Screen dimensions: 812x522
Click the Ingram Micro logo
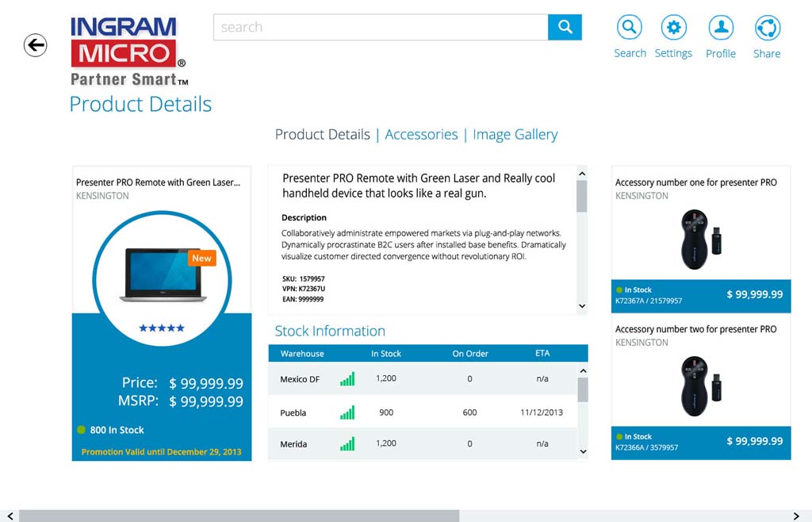[128, 51]
